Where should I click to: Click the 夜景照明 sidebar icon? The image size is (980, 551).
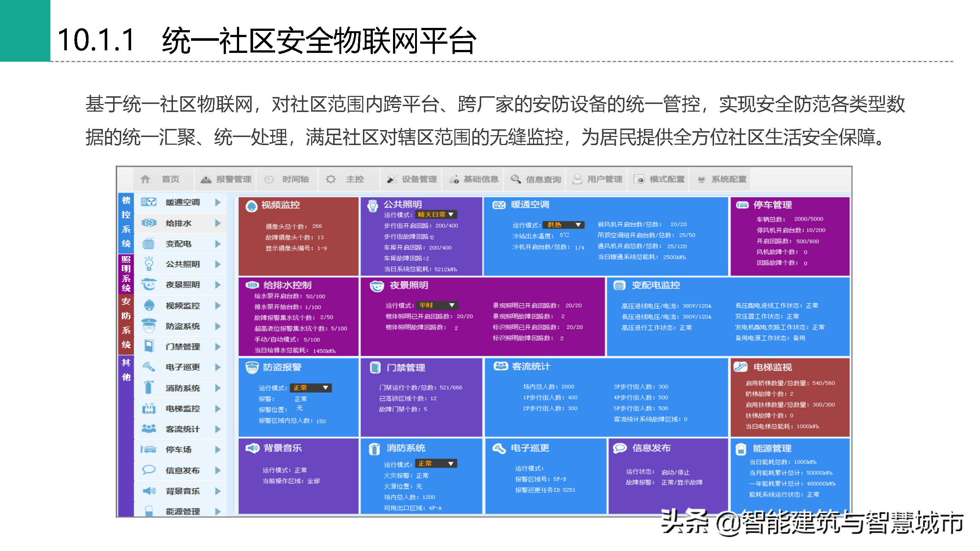(x=149, y=284)
